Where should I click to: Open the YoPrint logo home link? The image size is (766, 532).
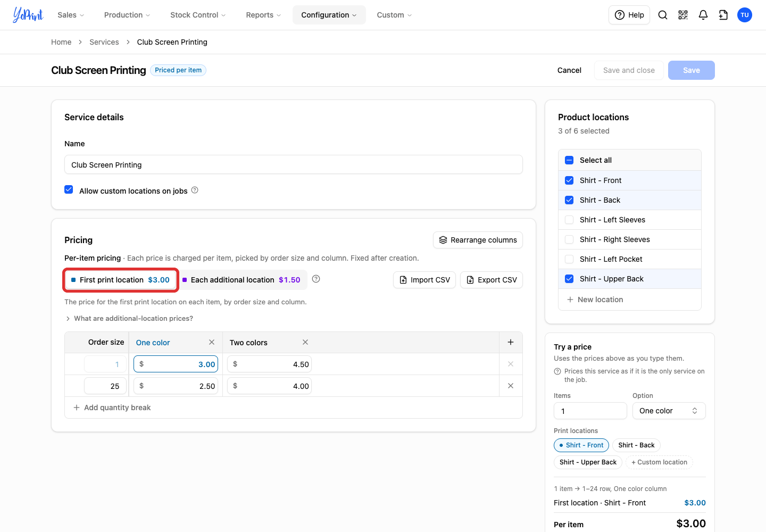pos(28,15)
